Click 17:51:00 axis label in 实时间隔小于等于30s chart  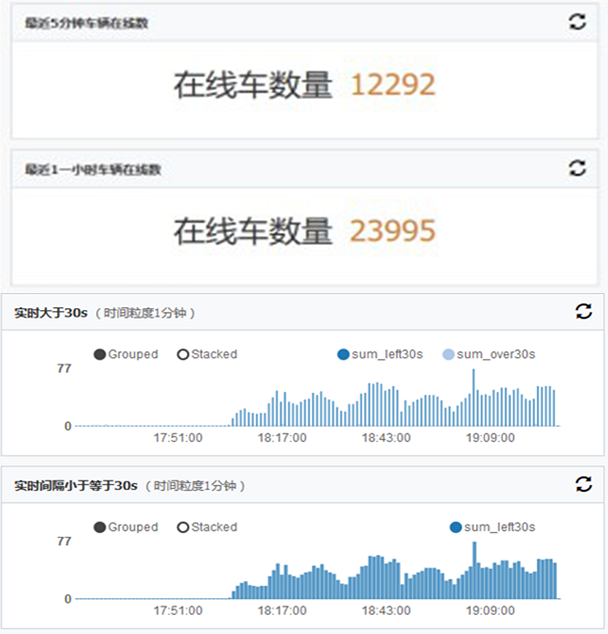click(x=178, y=611)
